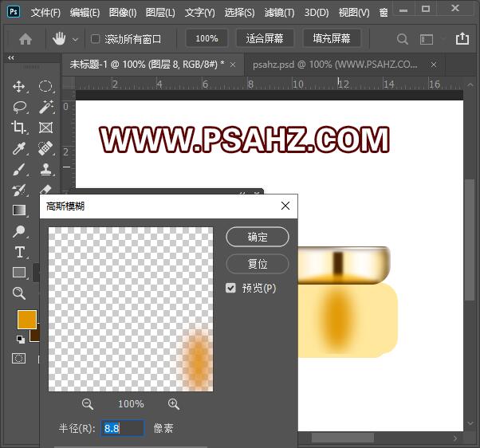Select the Eyedropper tool
The height and width of the screenshot is (448, 480).
18,148
